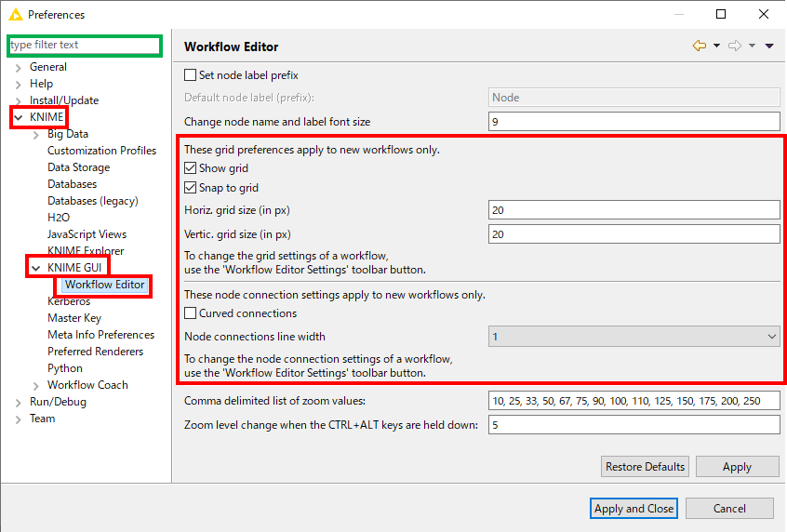
Task: Expand the Team tree node
Action: pos(19,419)
